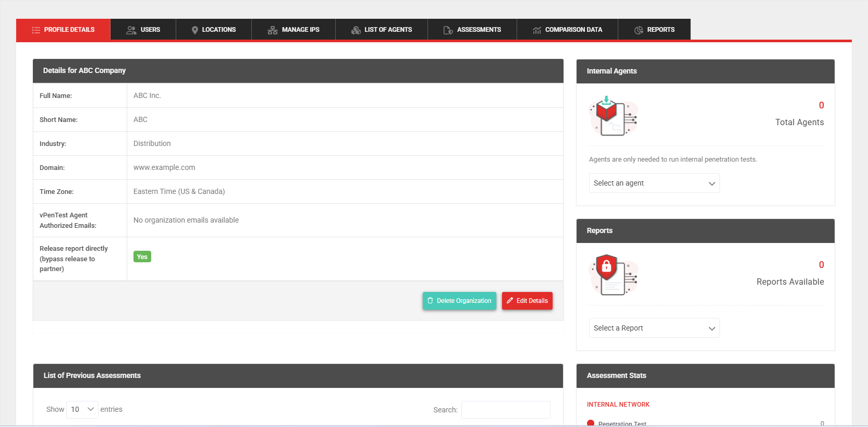Viewport: 868px width, 427px height.
Task: Click the green Yes badge
Action: (142, 257)
